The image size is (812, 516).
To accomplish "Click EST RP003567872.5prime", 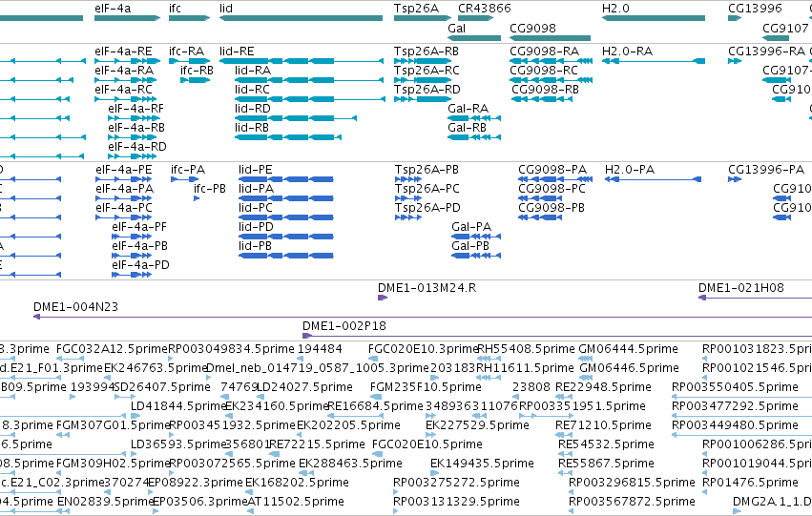I will coord(632,502).
